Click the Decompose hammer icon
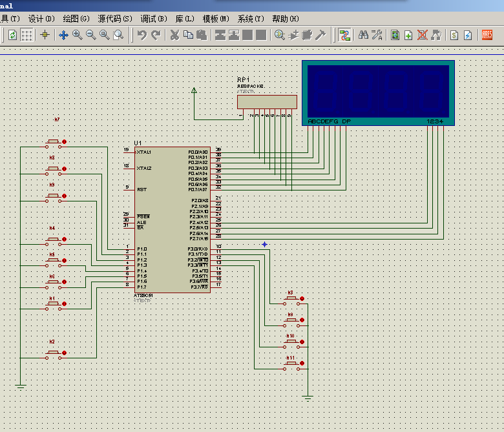Viewport: 504px width, 432px height. point(320,35)
